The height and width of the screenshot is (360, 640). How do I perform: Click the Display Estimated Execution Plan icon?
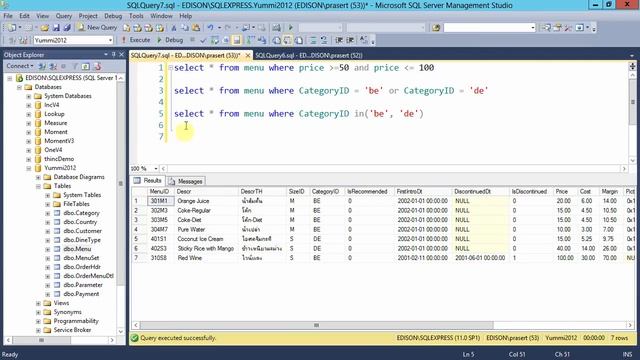[x=214, y=40]
